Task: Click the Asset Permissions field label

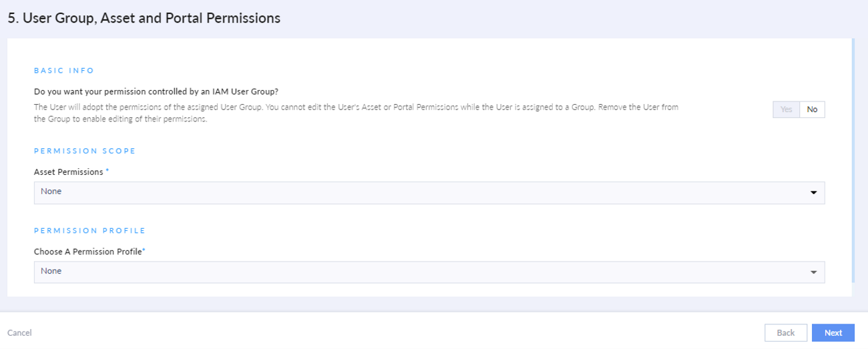Action: click(x=68, y=171)
